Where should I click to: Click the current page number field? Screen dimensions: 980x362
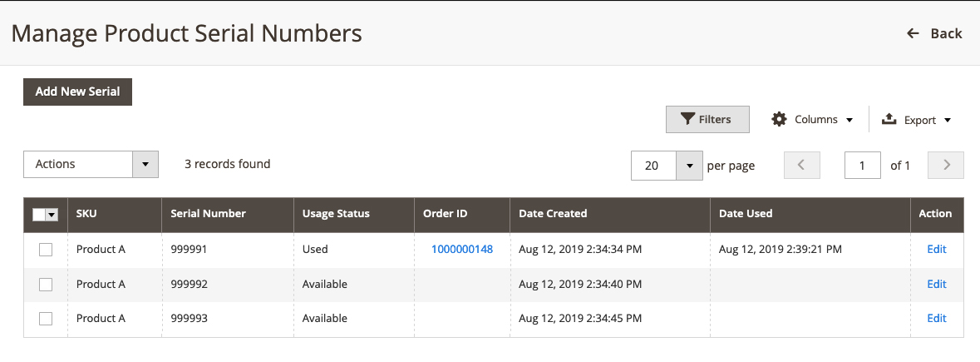pyautogui.click(x=863, y=166)
